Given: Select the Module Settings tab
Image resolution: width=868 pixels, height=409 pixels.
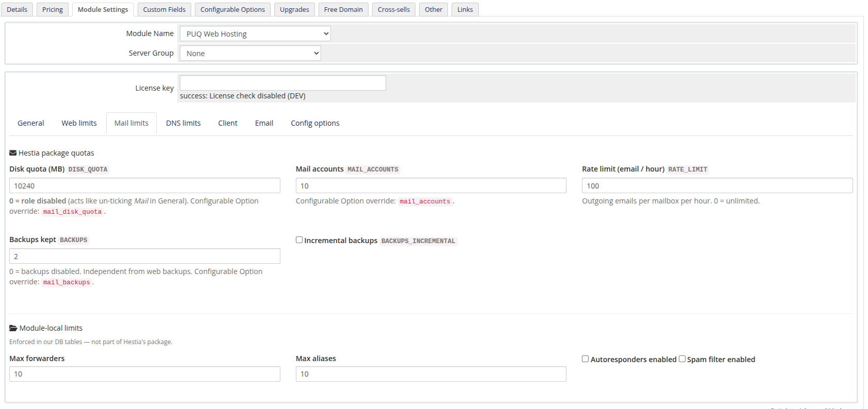Looking at the screenshot, I should (103, 9).
